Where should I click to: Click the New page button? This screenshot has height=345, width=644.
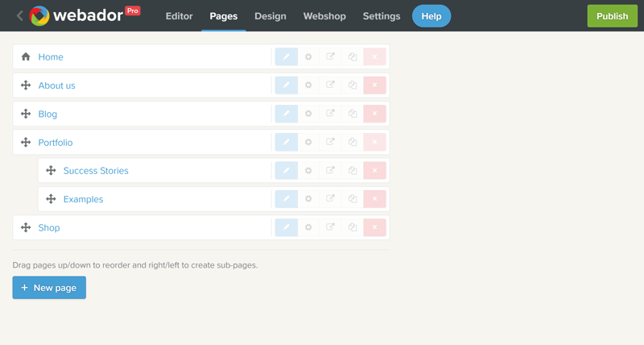pos(49,288)
